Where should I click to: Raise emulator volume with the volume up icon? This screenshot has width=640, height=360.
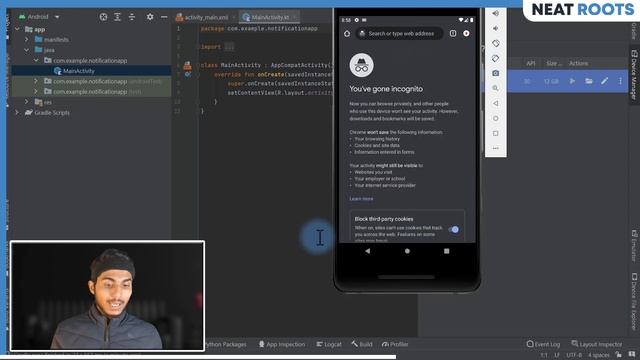point(496,13)
